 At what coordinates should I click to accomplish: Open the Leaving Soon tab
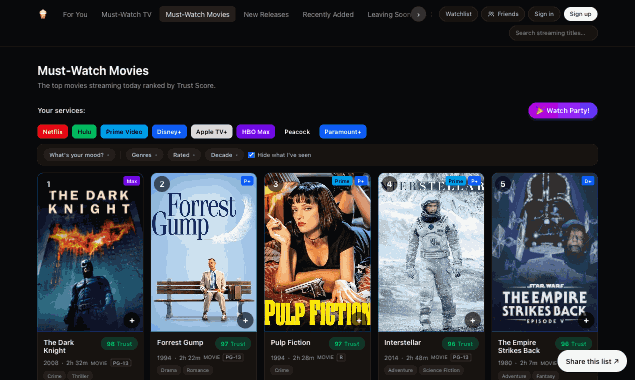388,15
